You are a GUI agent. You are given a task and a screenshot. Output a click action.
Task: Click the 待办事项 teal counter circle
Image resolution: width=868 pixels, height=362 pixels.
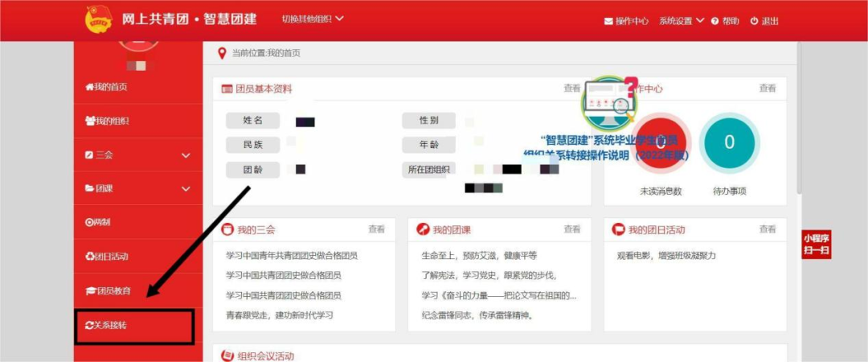coord(729,142)
